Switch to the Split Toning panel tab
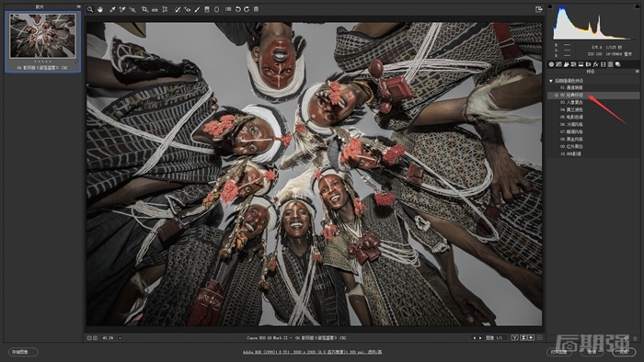The height and width of the screenshot is (362, 644). click(581, 64)
